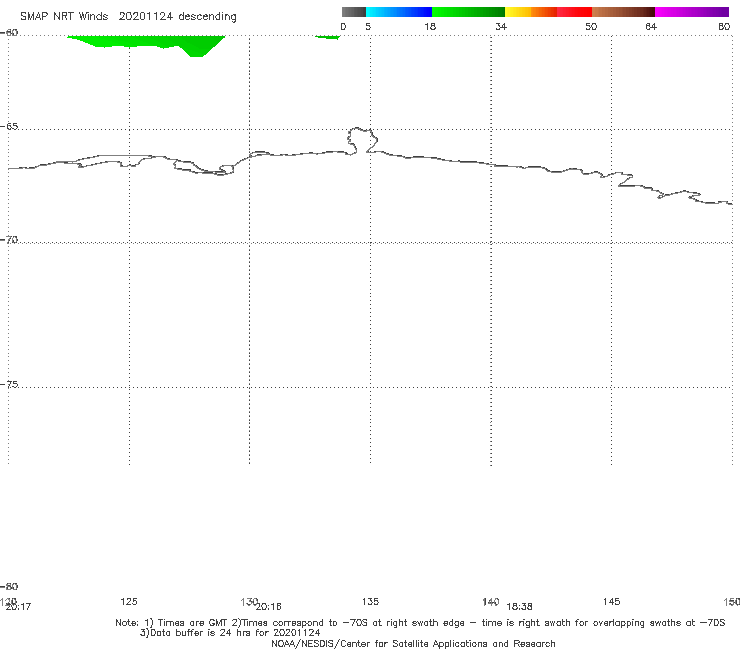Screen dimensions: 740x650
Task: Click the coastline peninsula near 135 longitude
Action: pyautogui.click(x=362, y=140)
